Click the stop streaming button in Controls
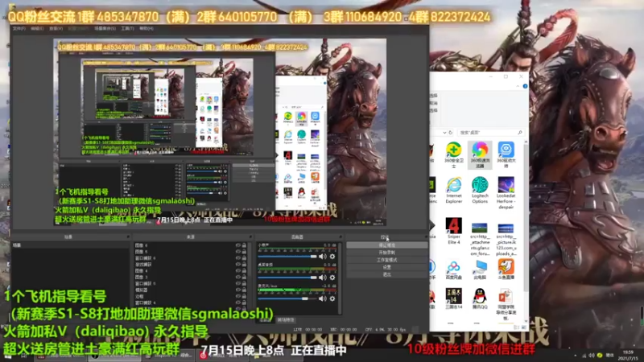 click(386, 245)
